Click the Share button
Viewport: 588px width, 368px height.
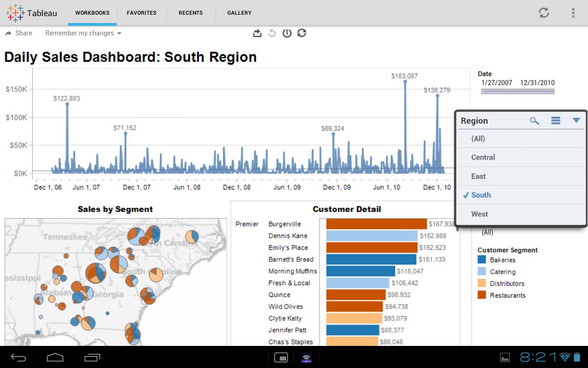click(18, 33)
